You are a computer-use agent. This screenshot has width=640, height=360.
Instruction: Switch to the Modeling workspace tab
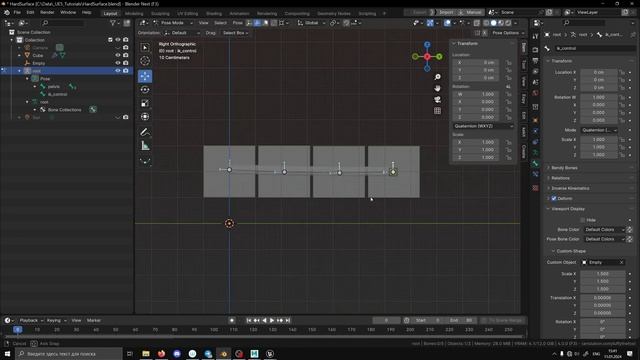click(x=134, y=13)
